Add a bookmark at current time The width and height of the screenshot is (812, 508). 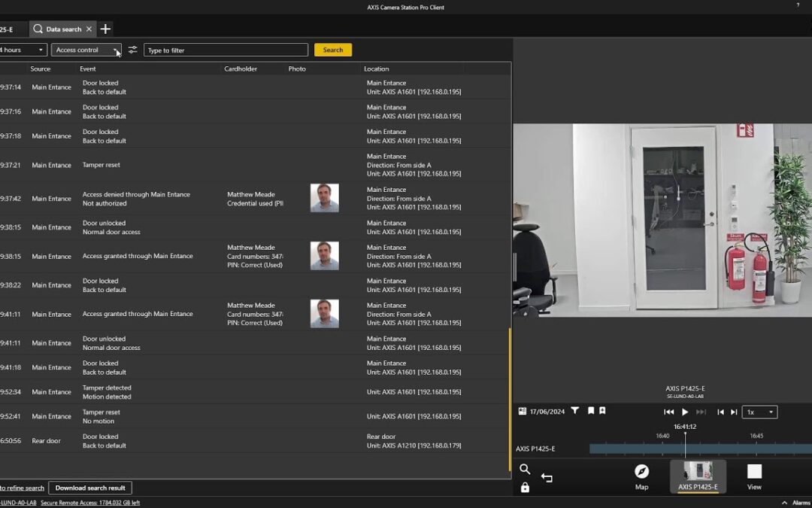(x=602, y=411)
